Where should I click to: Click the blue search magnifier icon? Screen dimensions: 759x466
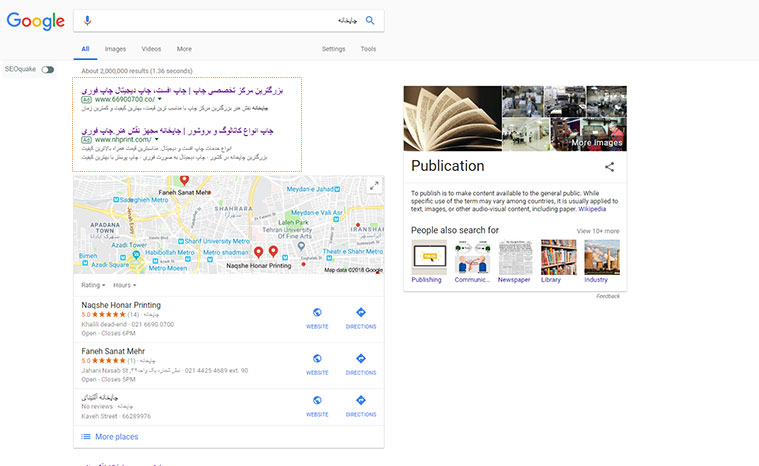point(370,20)
